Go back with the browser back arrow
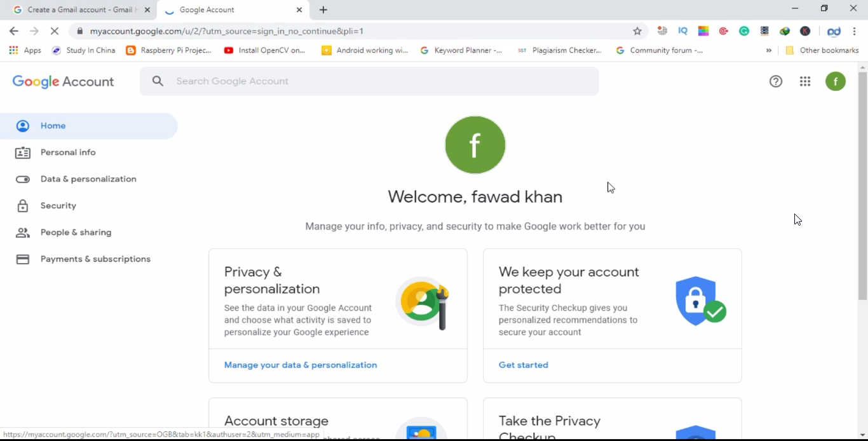Image resolution: width=868 pixels, height=441 pixels. [14, 31]
